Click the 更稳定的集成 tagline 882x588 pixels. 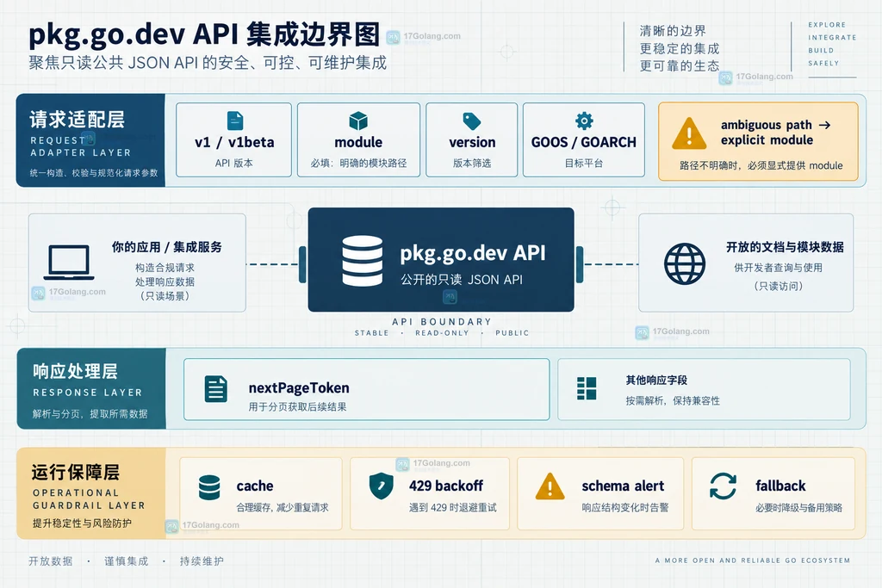click(679, 48)
